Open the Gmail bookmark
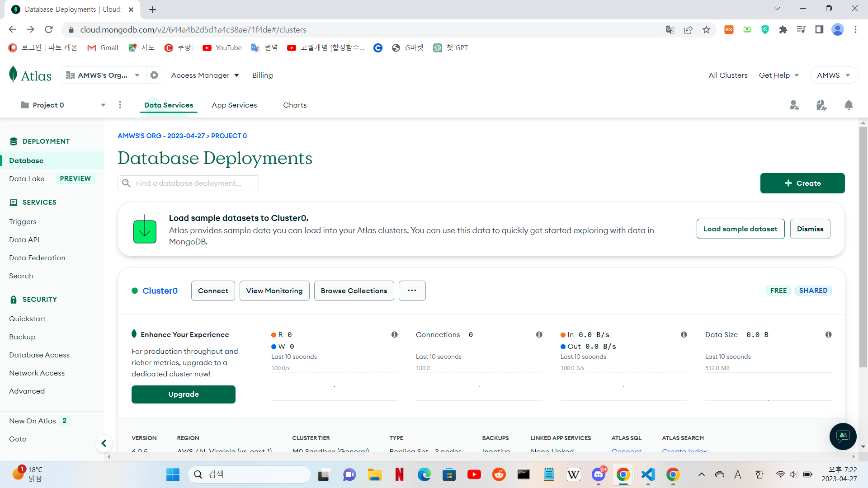Screen dimensions: 868x488 point(103,48)
